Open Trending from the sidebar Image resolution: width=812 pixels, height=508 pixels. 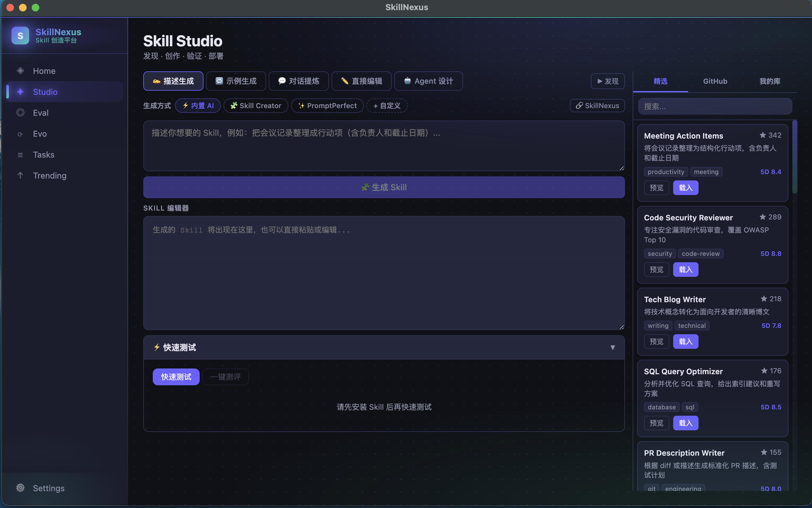click(49, 175)
